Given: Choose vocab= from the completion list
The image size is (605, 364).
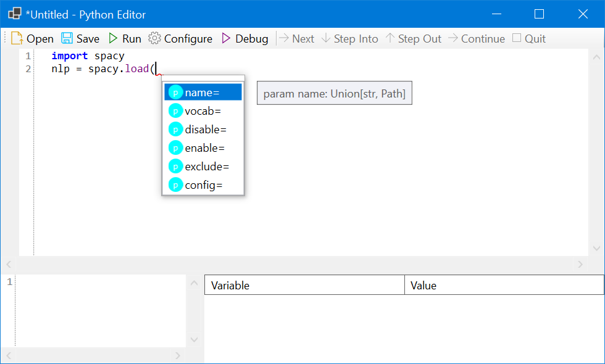Looking at the screenshot, I should (x=203, y=111).
